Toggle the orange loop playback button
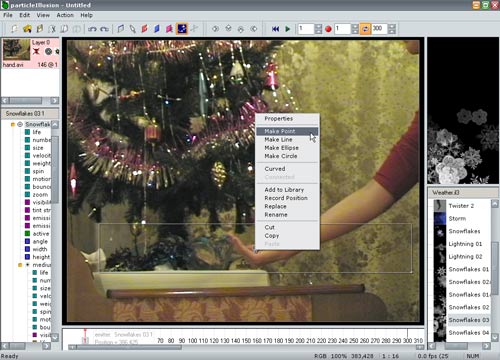The width and height of the screenshot is (500, 360). (365, 29)
